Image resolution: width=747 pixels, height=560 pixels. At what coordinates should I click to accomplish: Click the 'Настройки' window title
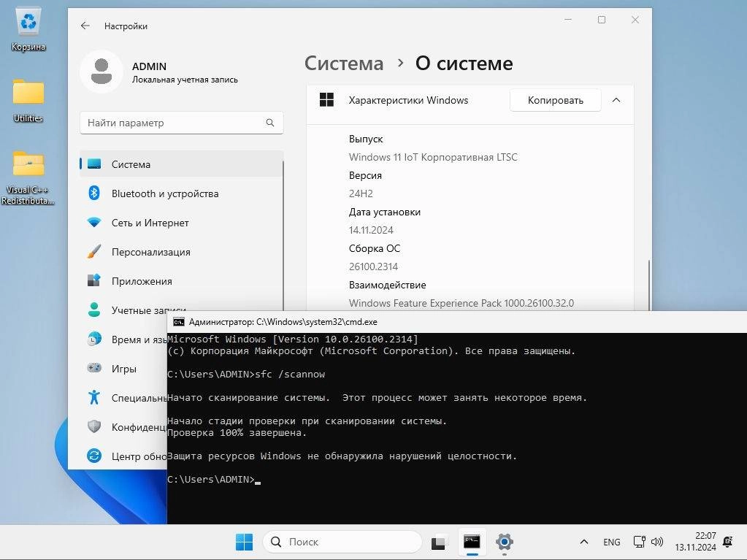126,26
